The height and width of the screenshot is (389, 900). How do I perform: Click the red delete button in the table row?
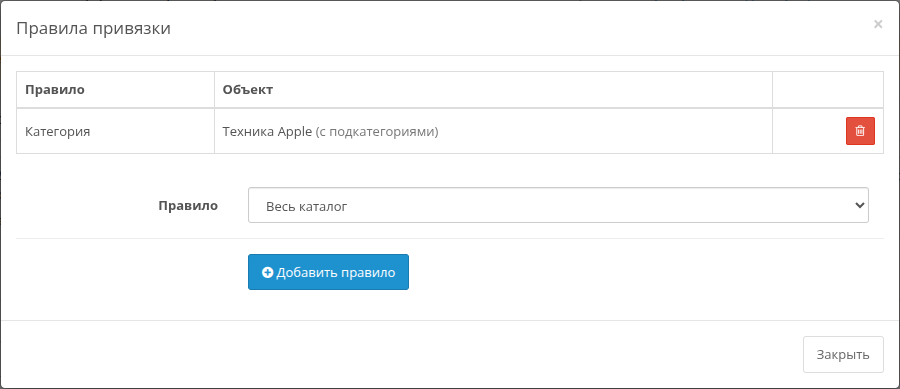point(860,131)
